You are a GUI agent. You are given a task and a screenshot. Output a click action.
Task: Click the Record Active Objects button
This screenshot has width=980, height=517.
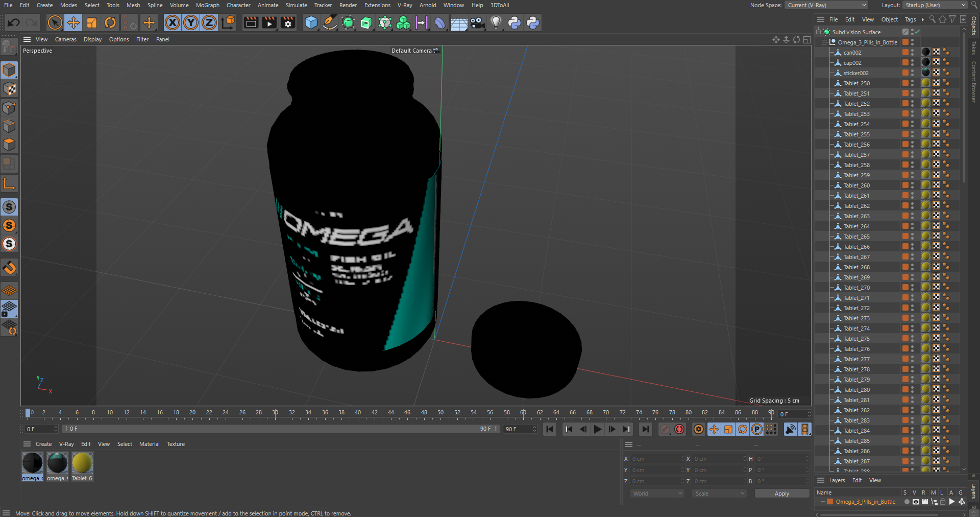[665, 429]
